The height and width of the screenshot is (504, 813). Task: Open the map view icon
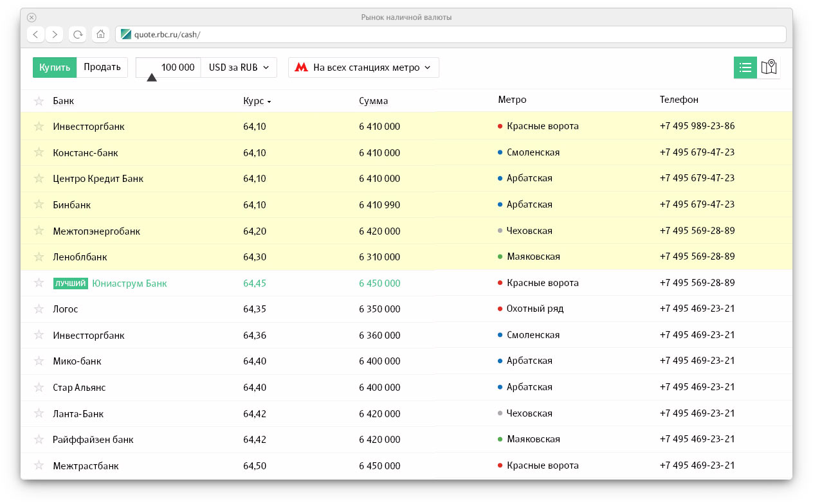point(769,67)
